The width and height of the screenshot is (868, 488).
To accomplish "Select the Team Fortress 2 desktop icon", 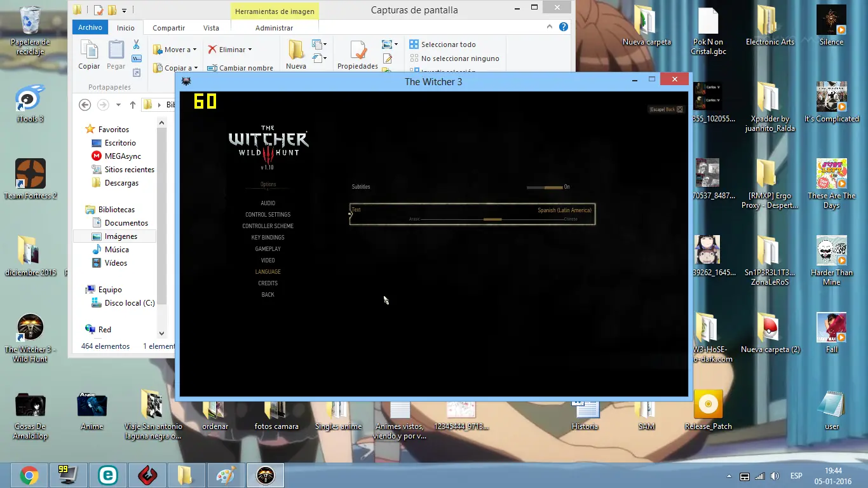I will pyautogui.click(x=30, y=180).
